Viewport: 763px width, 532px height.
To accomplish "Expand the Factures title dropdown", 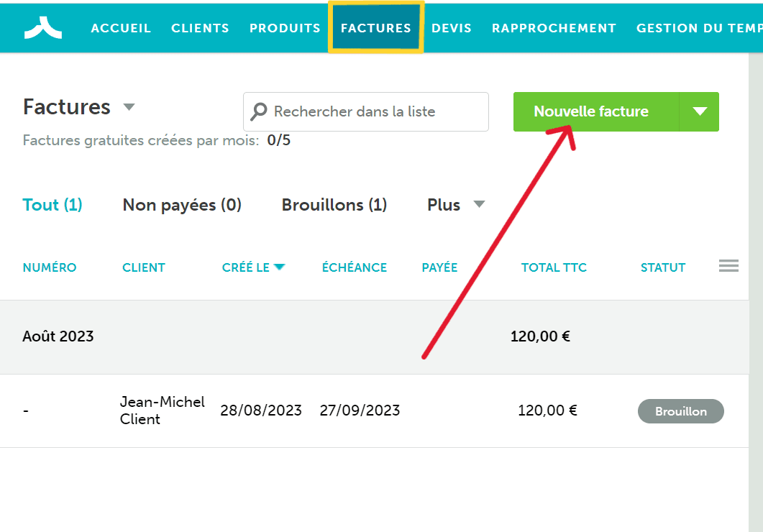I will [x=129, y=106].
